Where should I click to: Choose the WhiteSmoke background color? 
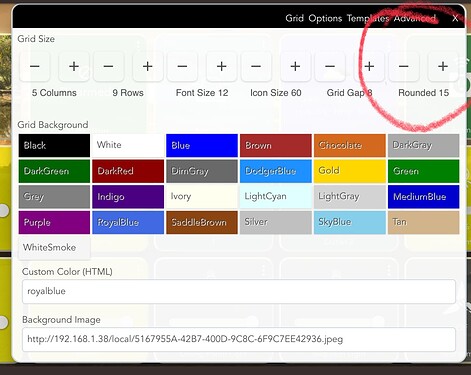pyautogui.click(x=54, y=248)
